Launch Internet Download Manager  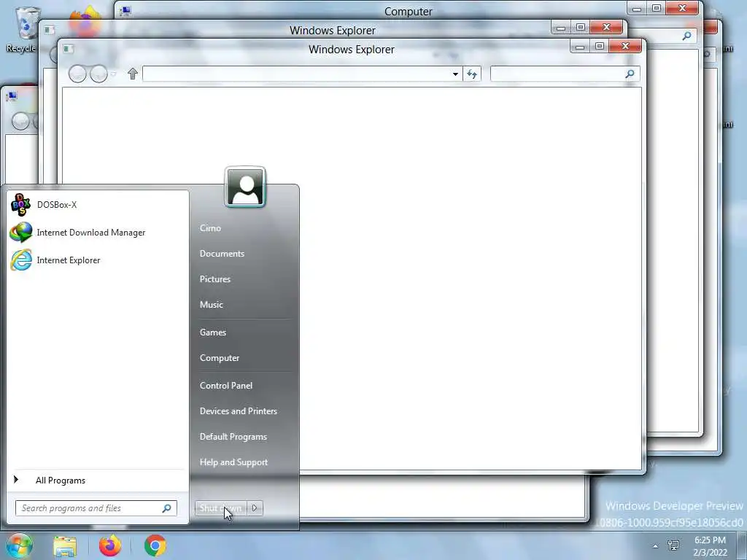coord(90,233)
